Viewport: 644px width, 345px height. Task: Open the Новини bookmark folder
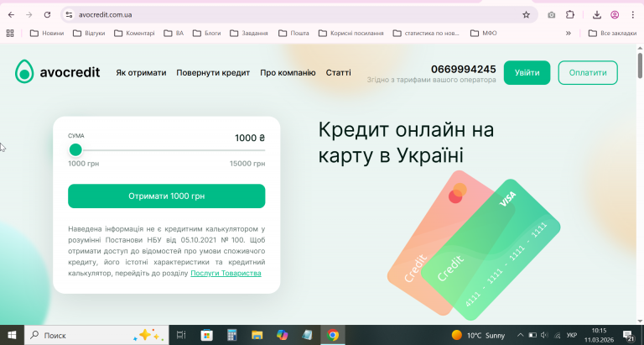click(47, 34)
